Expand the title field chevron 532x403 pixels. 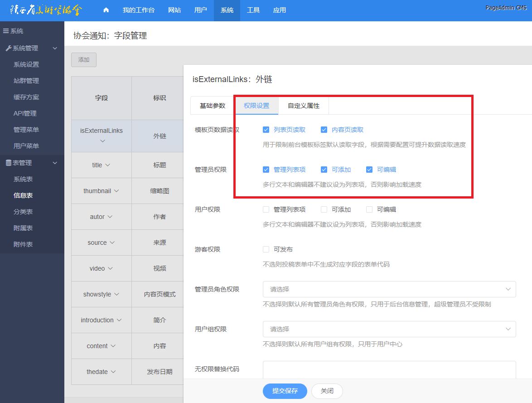(107, 165)
